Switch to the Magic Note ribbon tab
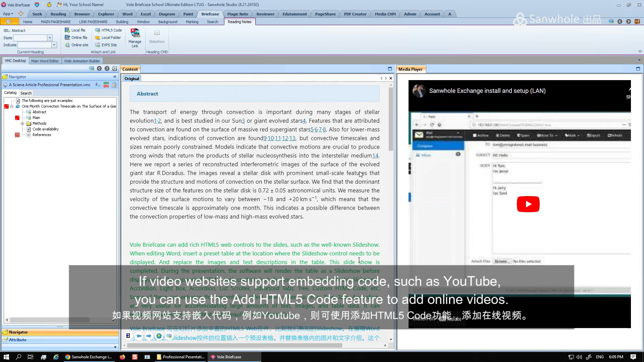Image resolution: width=644 pixels, height=362 pixels. pos(237,14)
